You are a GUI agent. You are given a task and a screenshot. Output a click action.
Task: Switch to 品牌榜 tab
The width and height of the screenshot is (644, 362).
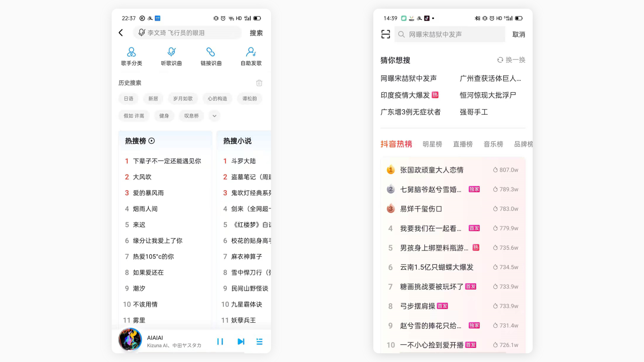pyautogui.click(x=523, y=144)
